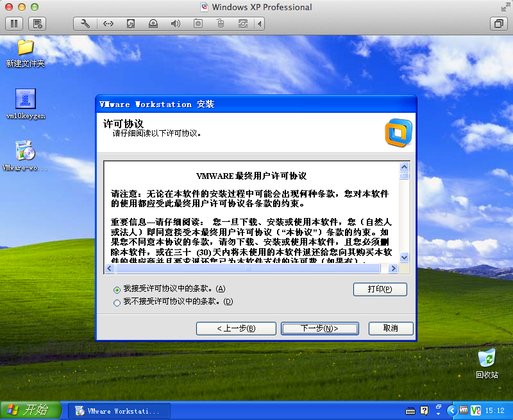The image size is (513, 420).
Task: Open the snapshots button beside pause
Action: (x=37, y=24)
